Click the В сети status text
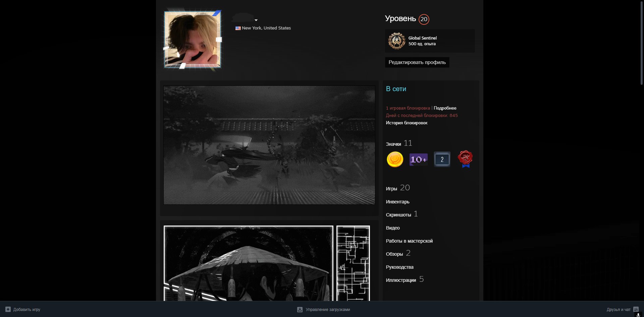 point(396,89)
